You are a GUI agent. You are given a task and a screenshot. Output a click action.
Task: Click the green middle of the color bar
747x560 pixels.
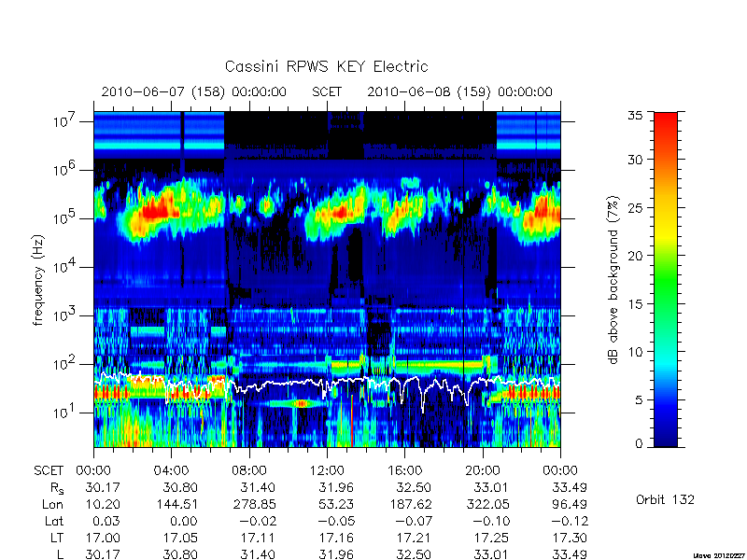coord(666,279)
